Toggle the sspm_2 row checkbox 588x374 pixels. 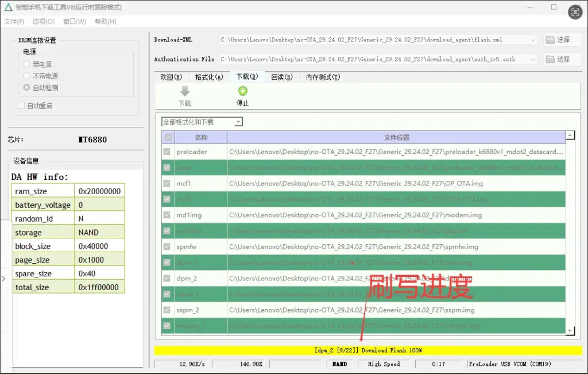click(x=167, y=310)
